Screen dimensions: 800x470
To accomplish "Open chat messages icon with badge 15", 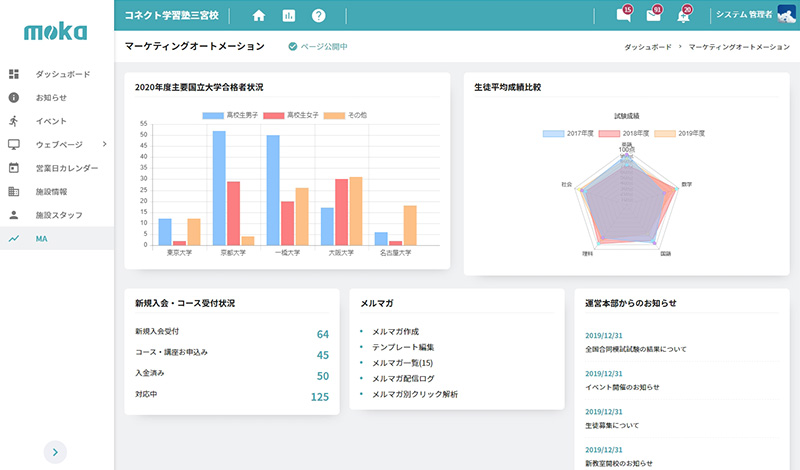I will coord(625,16).
